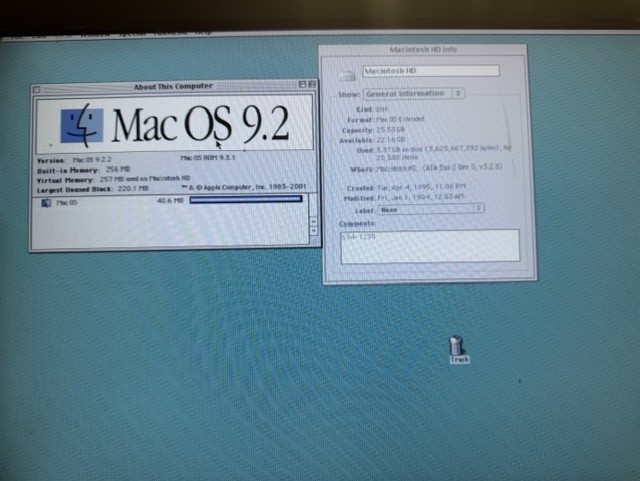This screenshot has width=640, height=481.
Task: Open the Show General Information pop-up menu
Action: pos(413,94)
